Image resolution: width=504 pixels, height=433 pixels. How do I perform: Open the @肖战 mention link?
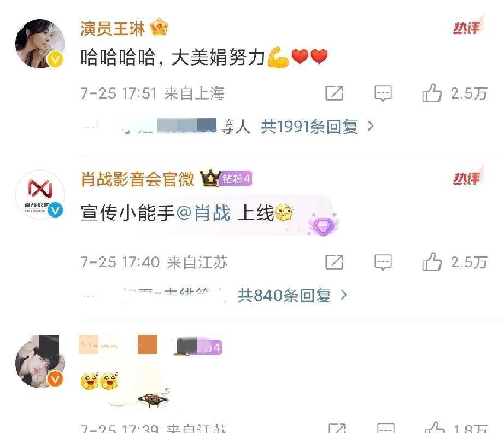click(x=203, y=213)
